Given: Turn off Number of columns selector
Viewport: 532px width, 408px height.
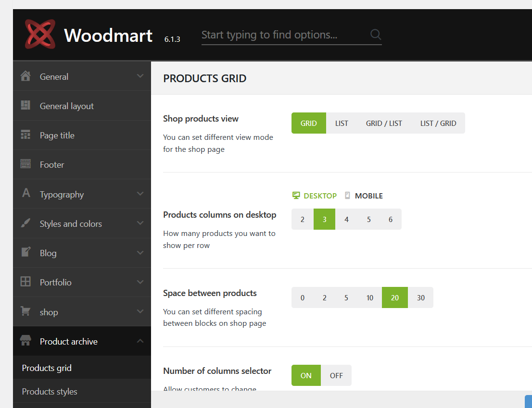Looking at the screenshot, I should 336,375.
